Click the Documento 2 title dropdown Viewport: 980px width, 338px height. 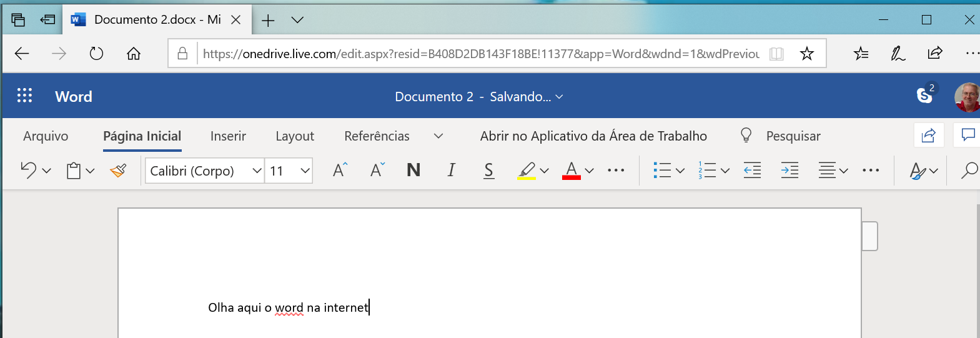pyautogui.click(x=479, y=97)
